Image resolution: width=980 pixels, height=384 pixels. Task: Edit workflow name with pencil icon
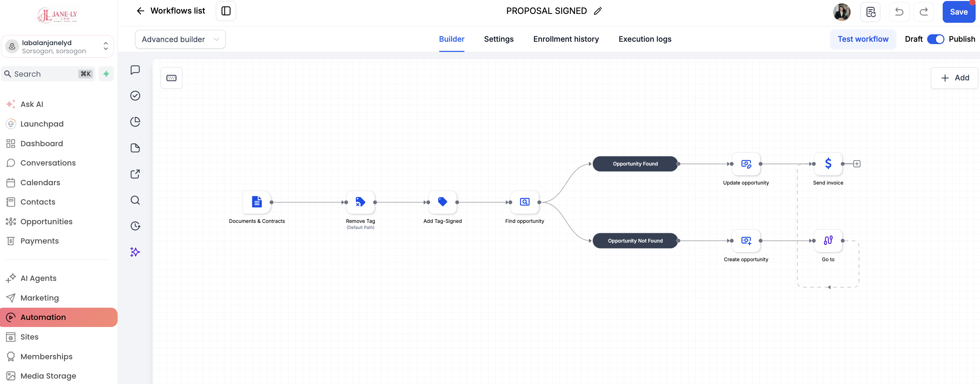598,11
